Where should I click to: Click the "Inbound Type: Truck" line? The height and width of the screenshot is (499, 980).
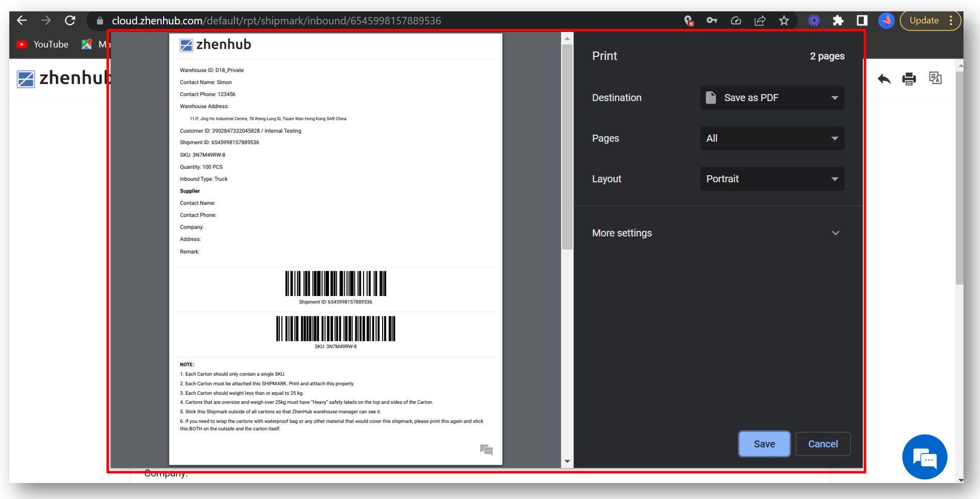204,179
